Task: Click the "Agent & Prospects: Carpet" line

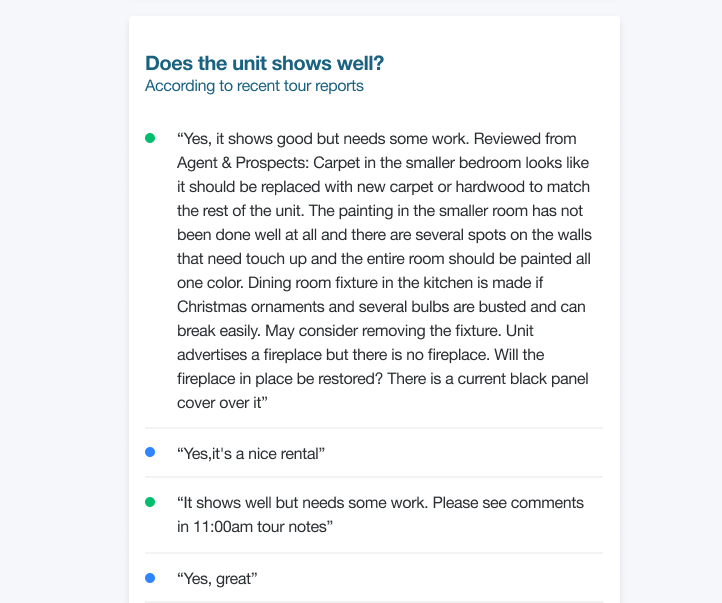Action: [383, 163]
